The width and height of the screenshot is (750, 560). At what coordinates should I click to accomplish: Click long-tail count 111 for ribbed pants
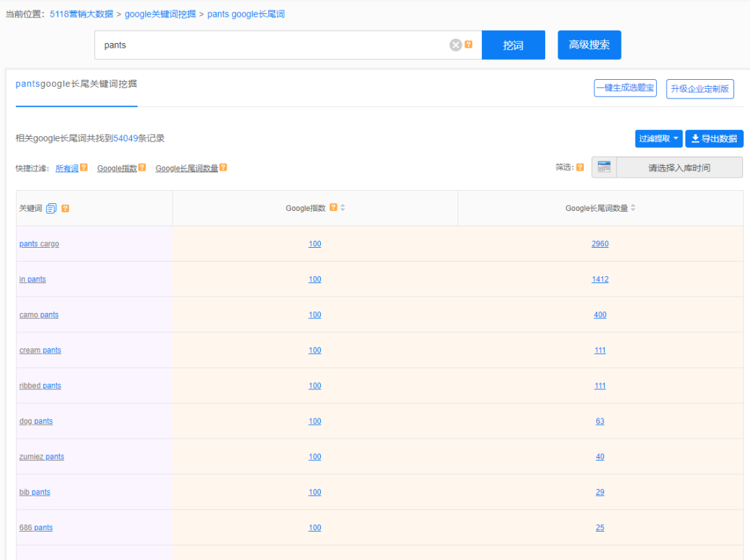600,386
